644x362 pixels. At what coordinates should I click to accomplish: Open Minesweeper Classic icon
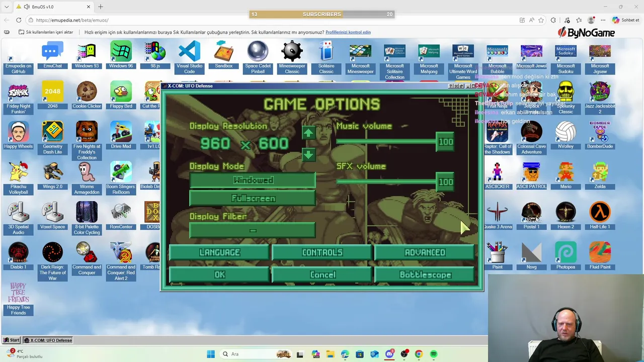[x=292, y=58]
